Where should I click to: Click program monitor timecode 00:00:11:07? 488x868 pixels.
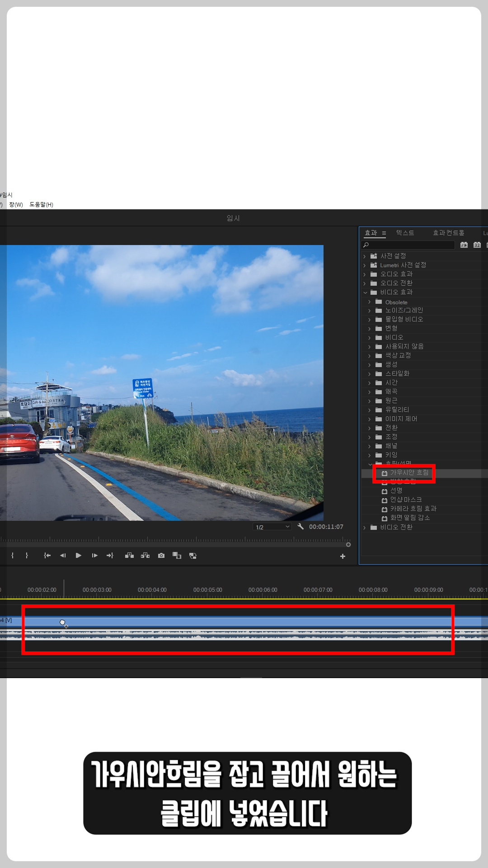pyautogui.click(x=326, y=527)
